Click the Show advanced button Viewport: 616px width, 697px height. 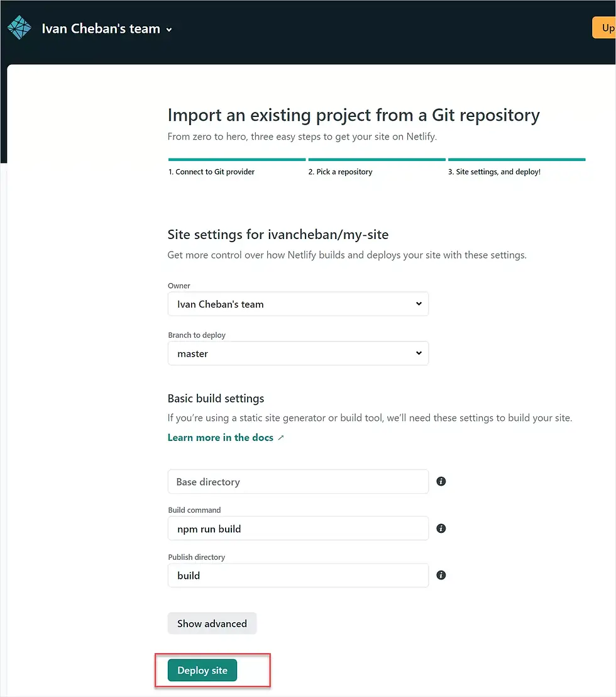212,623
